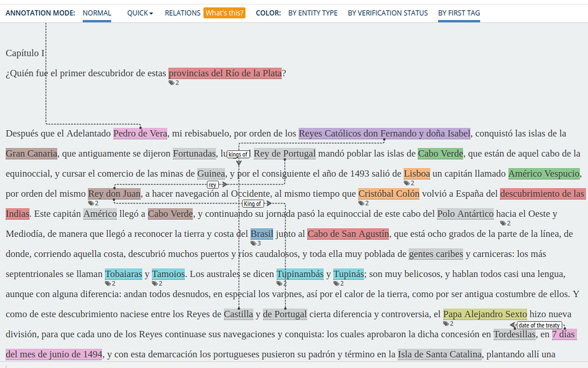Open tag icon below "Tamoios"
Screen dimensions: 588x368
(x=157, y=283)
